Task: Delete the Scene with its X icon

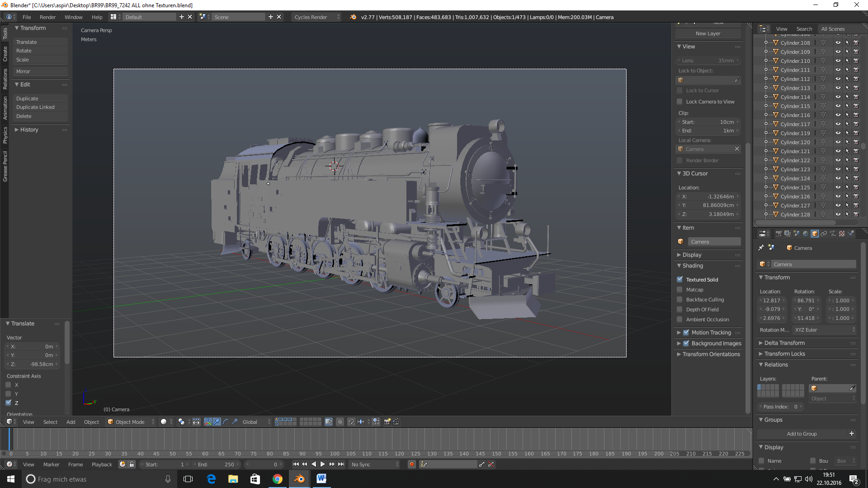Action: [279, 17]
